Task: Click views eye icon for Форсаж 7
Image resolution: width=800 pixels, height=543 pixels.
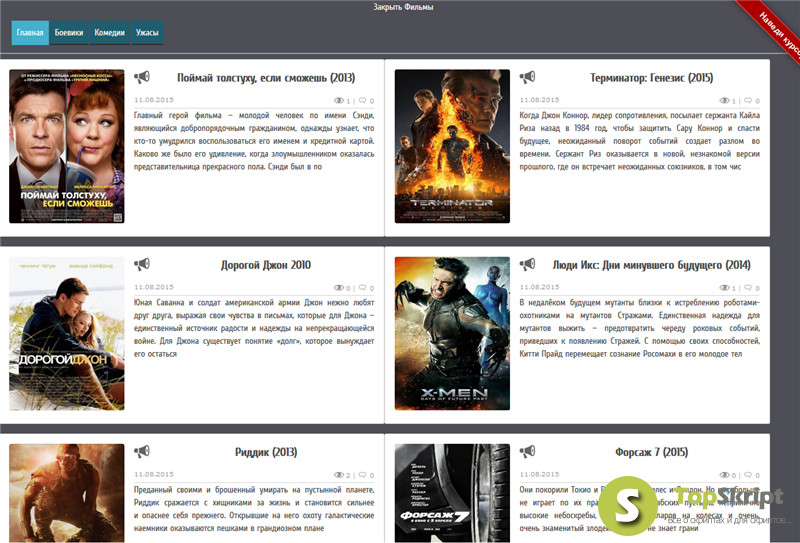Action: (x=724, y=475)
